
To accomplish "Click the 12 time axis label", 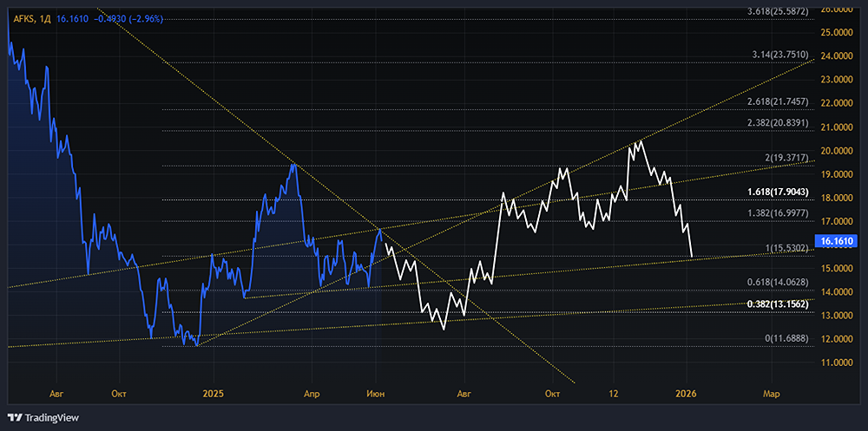I will click(614, 394).
